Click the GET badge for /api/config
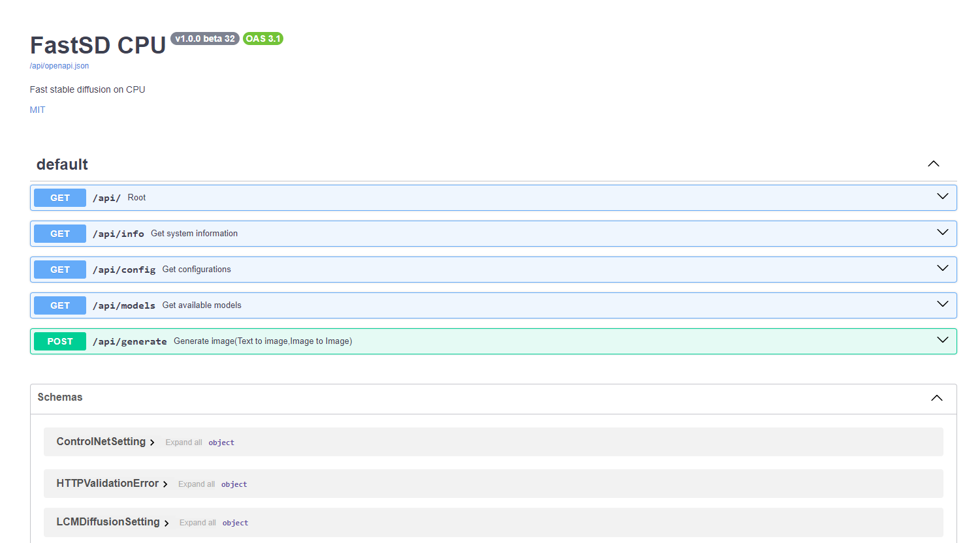The height and width of the screenshot is (543, 980). pos(59,269)
